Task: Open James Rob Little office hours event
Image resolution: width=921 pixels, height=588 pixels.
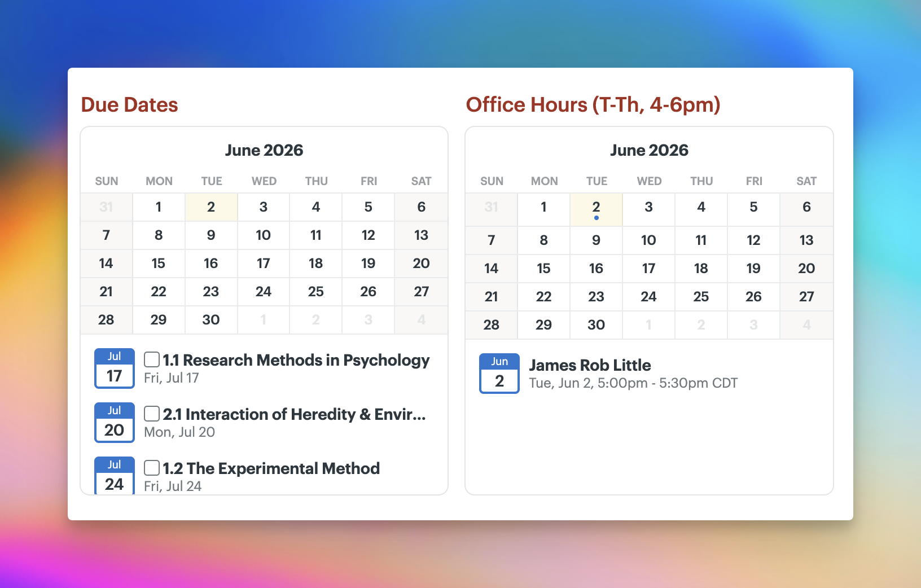Action: (x=590, y=365)
